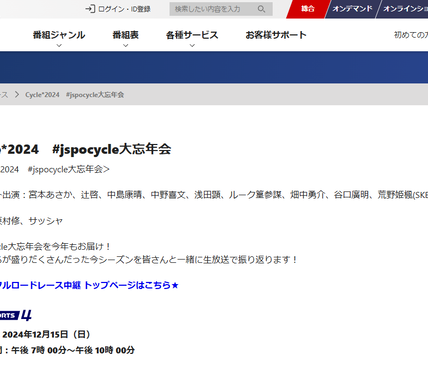Expand chevron under 番組表

tap(126, 45)
